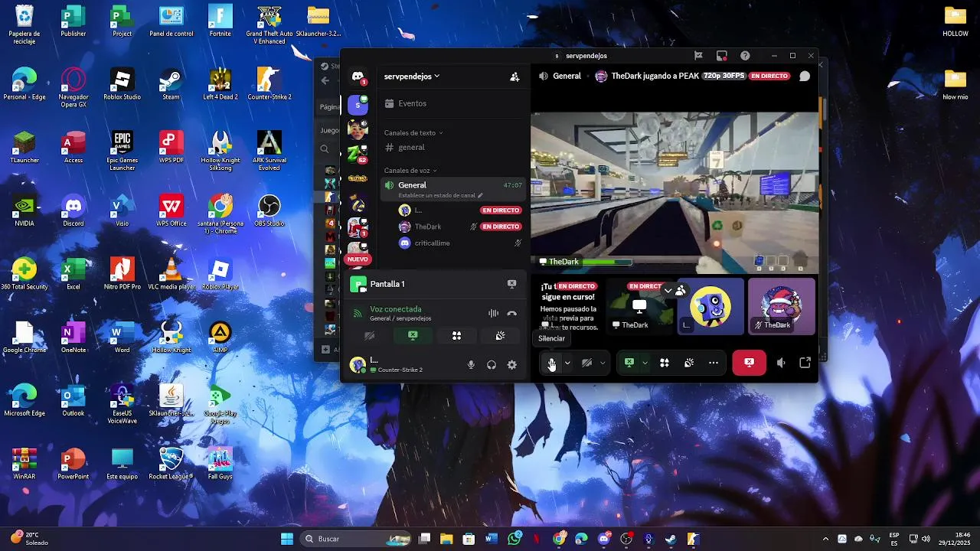This screenshot has height=551, width=980.
Task: Select the blue cube avatar participant tile
Action: point(710,306)
